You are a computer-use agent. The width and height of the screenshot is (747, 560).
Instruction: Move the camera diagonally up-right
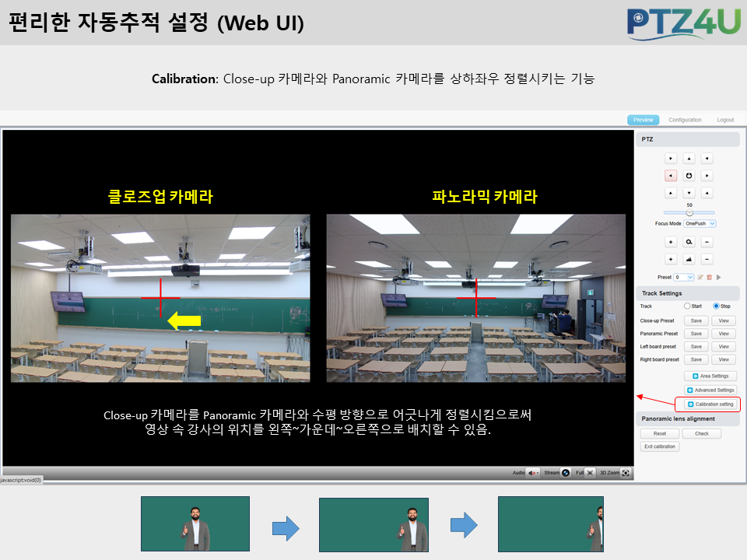[x=707, y=159]
